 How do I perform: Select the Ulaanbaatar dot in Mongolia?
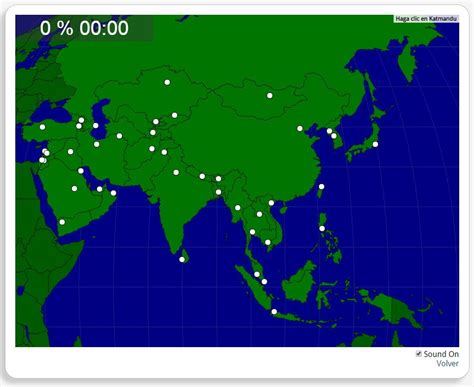click(270, 96)
